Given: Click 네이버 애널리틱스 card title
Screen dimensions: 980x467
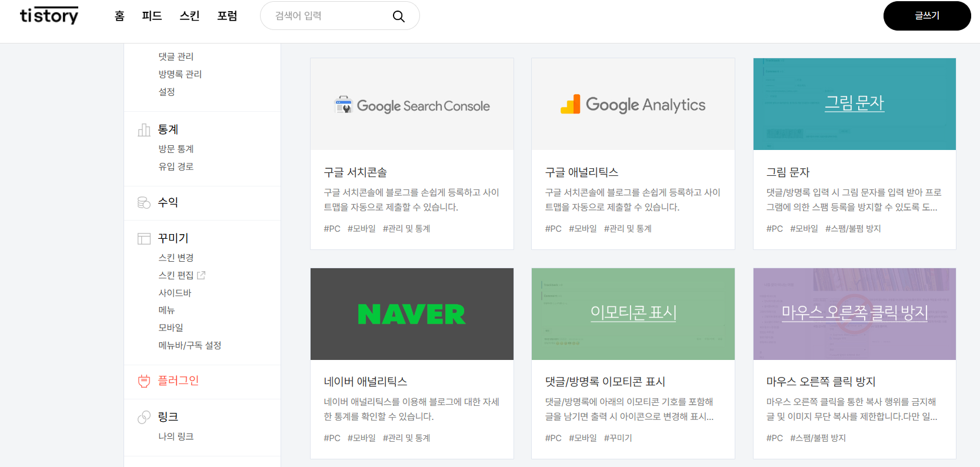Looking at the screenshot, I should pos(365,382).
